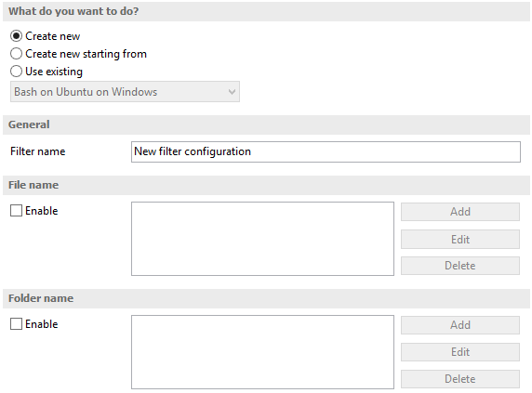Image resolution: width=532 pixels, height=393 pixels.
Task: Click the dropdown chevron arrow in combo box
Action: click(232, 92)
